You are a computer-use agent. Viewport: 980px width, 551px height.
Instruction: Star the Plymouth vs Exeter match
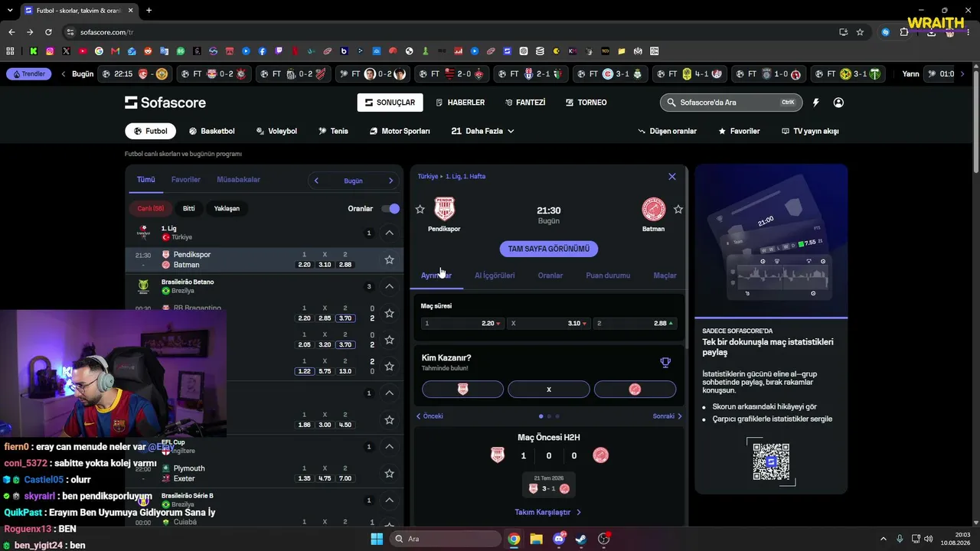389,474
